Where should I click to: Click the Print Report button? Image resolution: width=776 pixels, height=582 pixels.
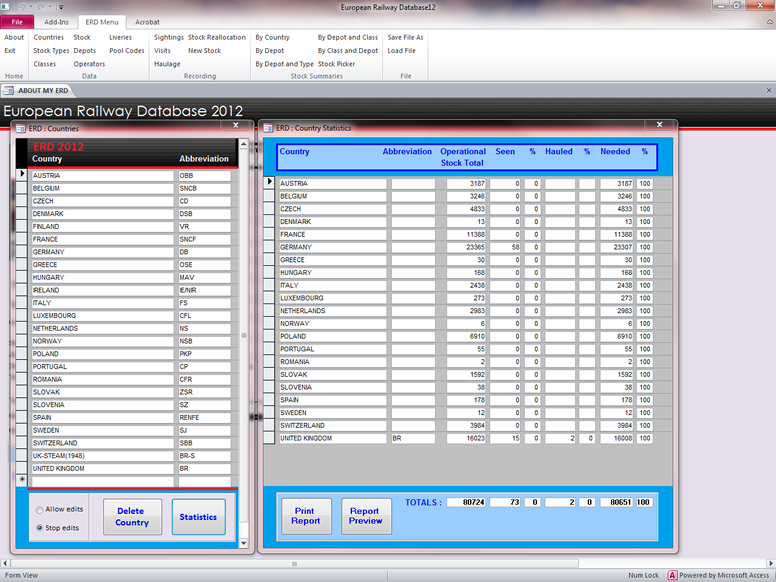click(x=306, y=516)
